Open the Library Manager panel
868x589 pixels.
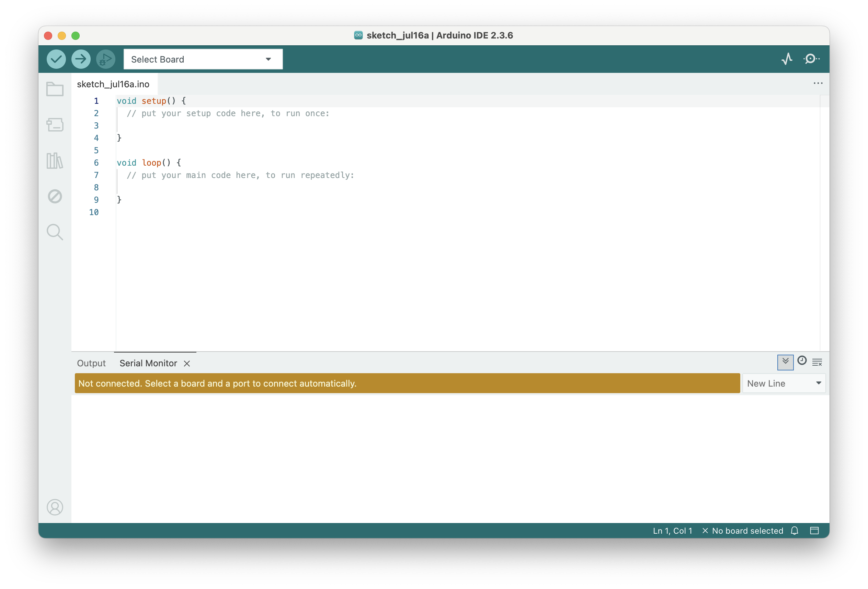coord(55,161)
